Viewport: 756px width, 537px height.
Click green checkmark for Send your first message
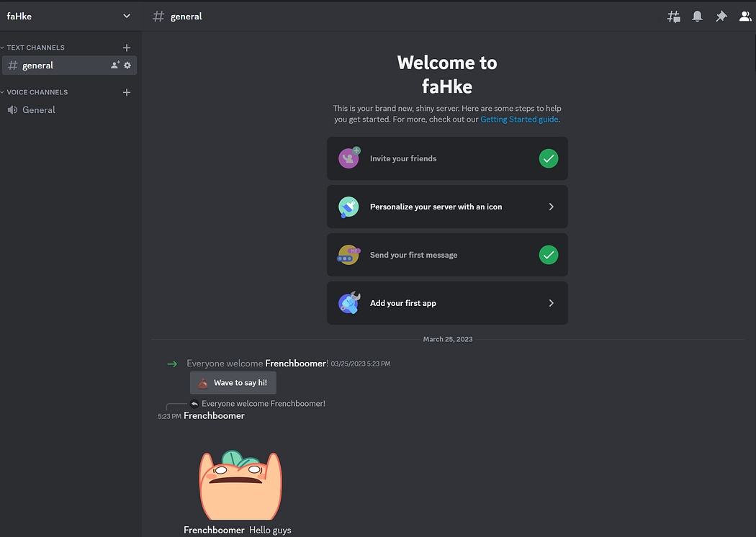549,255
